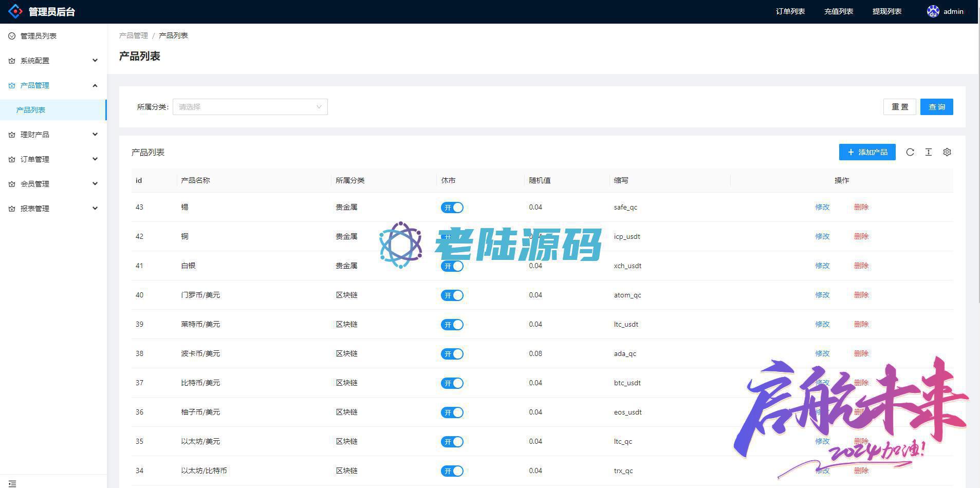Click the icon beside 会员管理
Screen dimensions: 980x488
(12, 184)
